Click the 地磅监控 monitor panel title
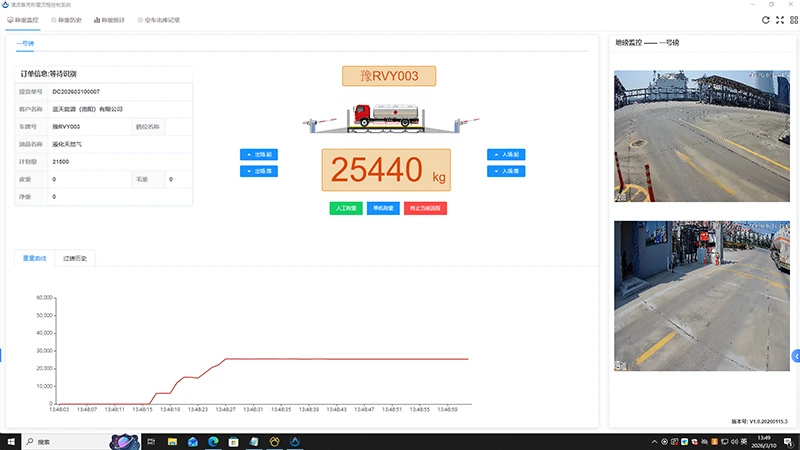Image resolution: width=800 pixels, height=450 pixels. click(647, 43)
